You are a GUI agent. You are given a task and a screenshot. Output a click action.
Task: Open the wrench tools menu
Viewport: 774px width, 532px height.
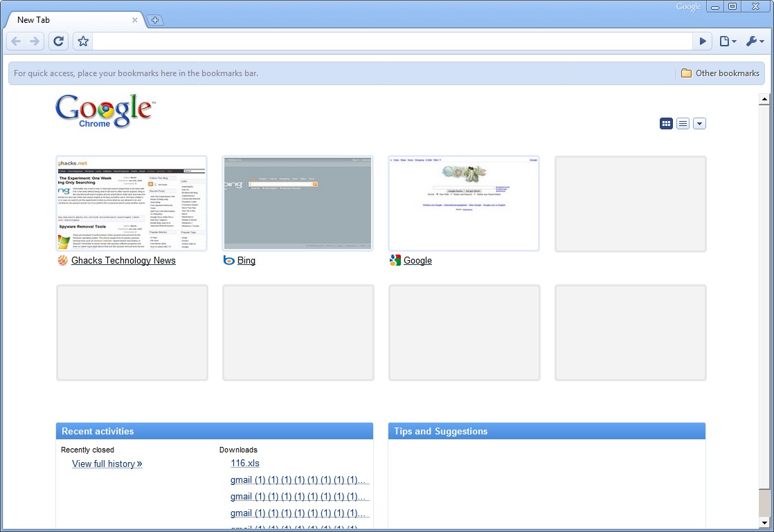[x=755, y=42]
